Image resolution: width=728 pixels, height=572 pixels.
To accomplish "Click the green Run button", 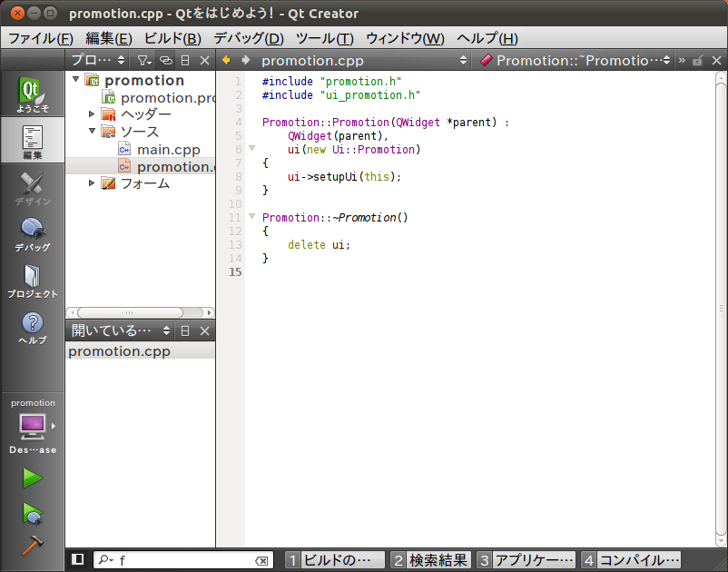I will [33, 478].
